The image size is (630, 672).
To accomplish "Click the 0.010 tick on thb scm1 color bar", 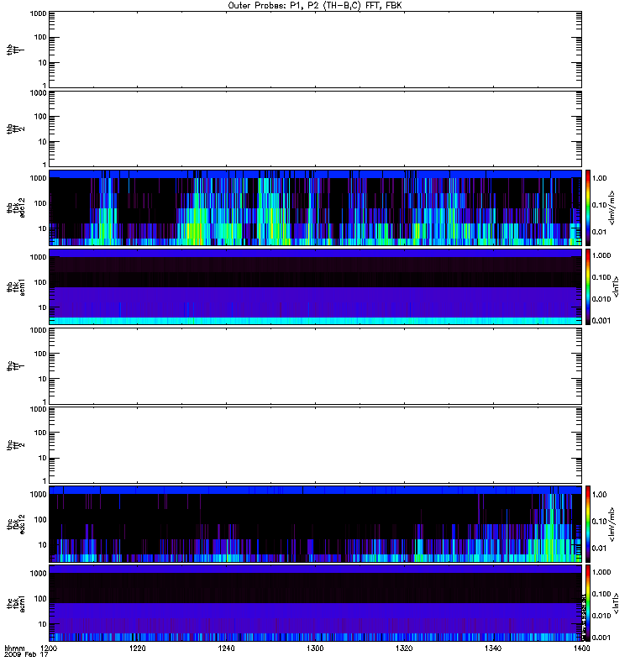I will point(601,299).
